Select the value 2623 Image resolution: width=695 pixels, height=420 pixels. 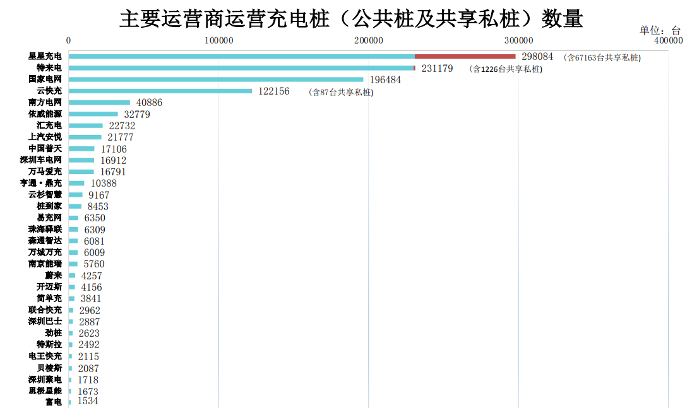pos(89,333)
